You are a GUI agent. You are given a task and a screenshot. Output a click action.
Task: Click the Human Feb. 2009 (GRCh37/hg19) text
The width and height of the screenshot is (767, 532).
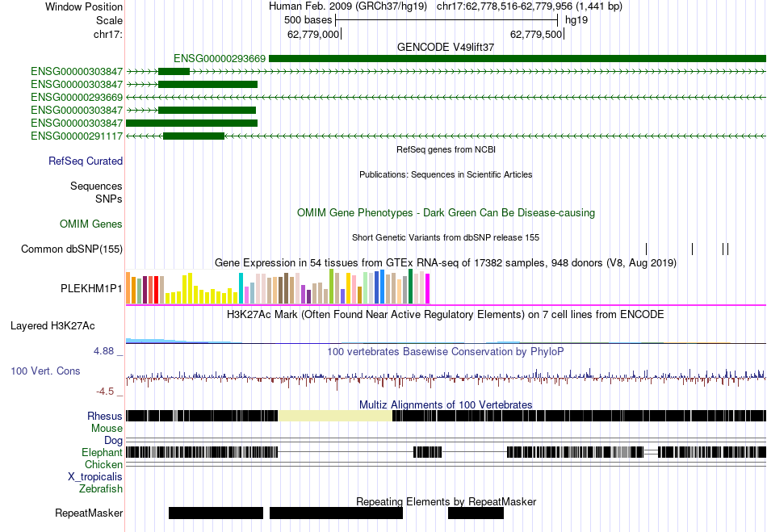348,6
